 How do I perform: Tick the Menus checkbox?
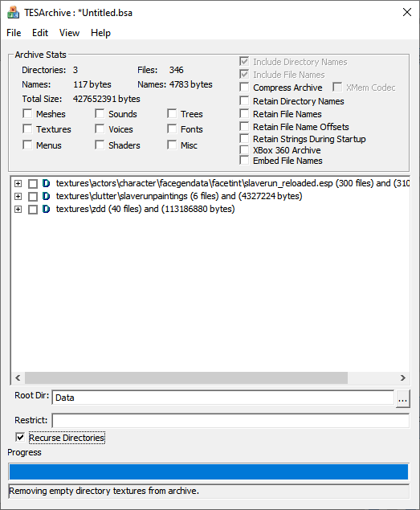pos(27,145)
